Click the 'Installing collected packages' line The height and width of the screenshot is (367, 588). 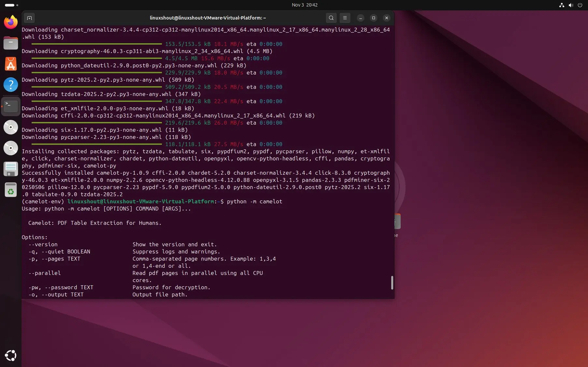(x=206, y=158)
